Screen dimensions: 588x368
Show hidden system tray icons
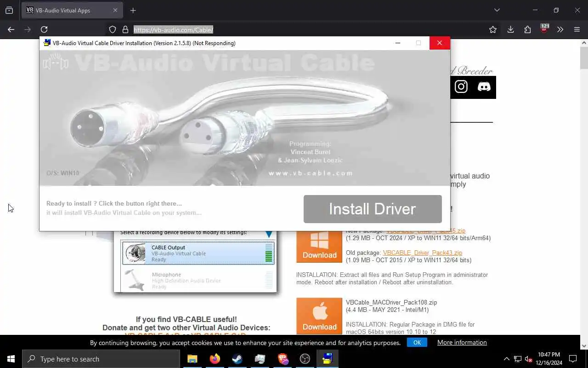coord(507,359)
